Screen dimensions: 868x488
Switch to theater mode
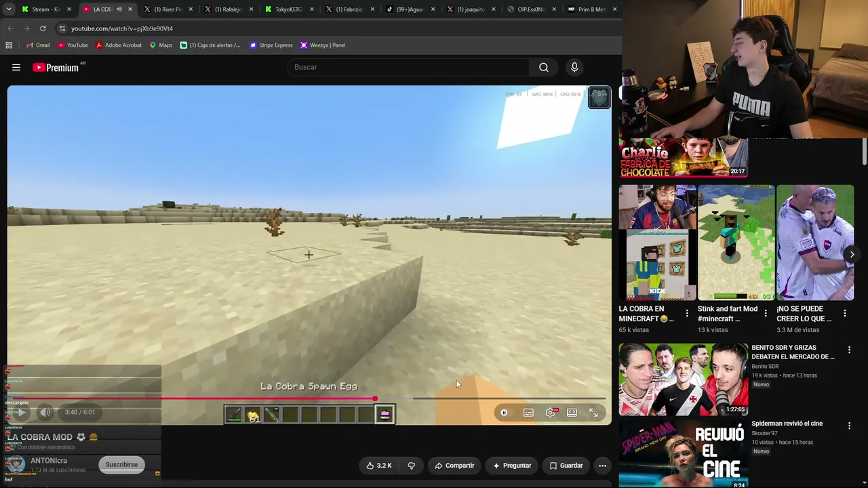[x=572, y=412]
